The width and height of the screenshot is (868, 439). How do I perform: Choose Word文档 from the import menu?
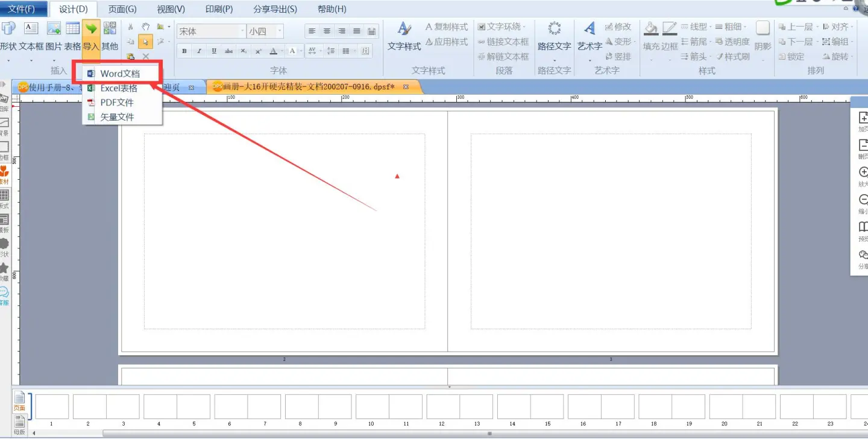point(122,74)
